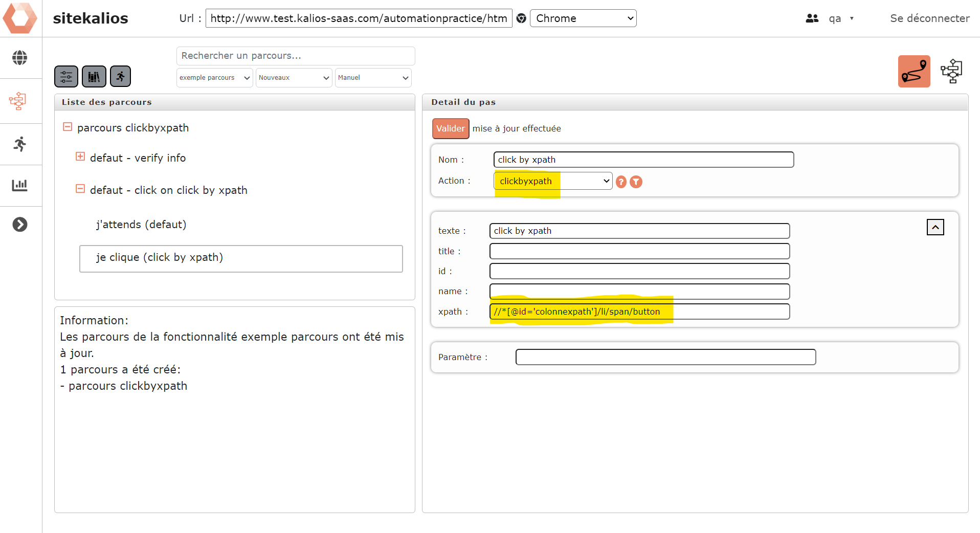Click the orange route path icon

pyautogui.click(x=914, y=72)
